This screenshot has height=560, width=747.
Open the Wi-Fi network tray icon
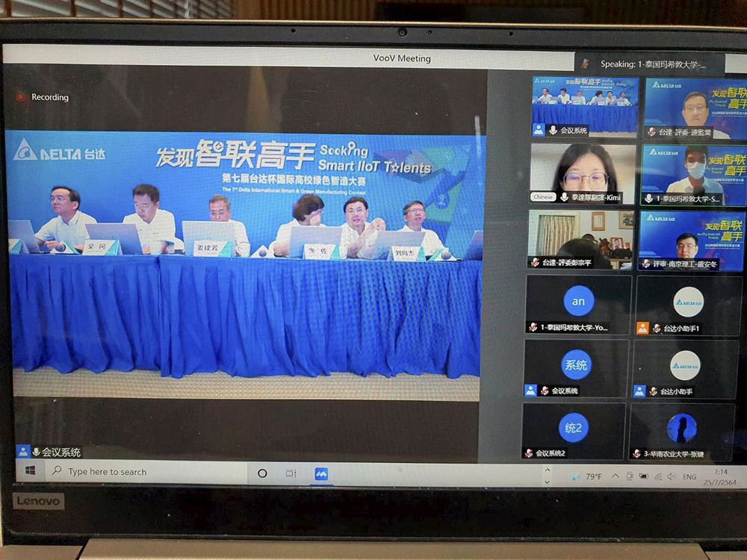[x=658, y=476]
